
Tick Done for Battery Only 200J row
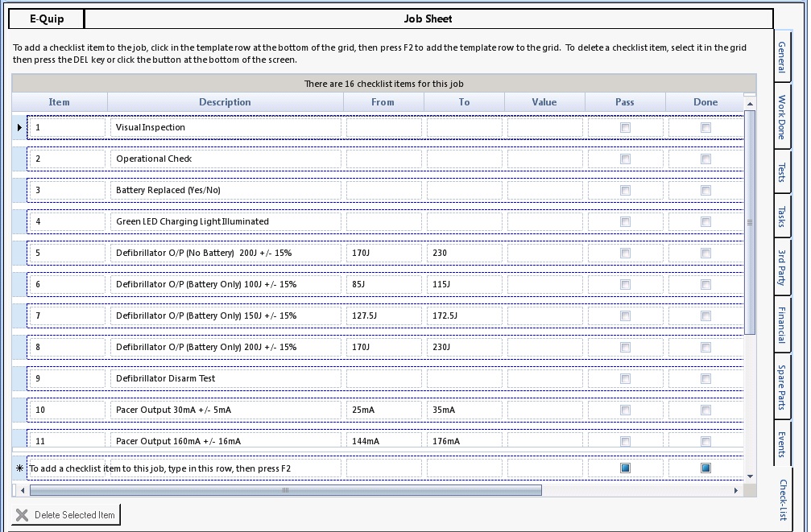705,348
